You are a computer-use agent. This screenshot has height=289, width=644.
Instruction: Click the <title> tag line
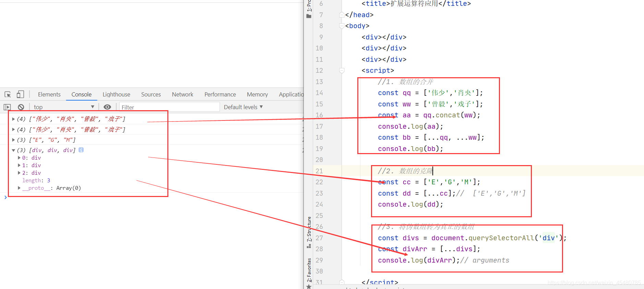coord(416,4)
